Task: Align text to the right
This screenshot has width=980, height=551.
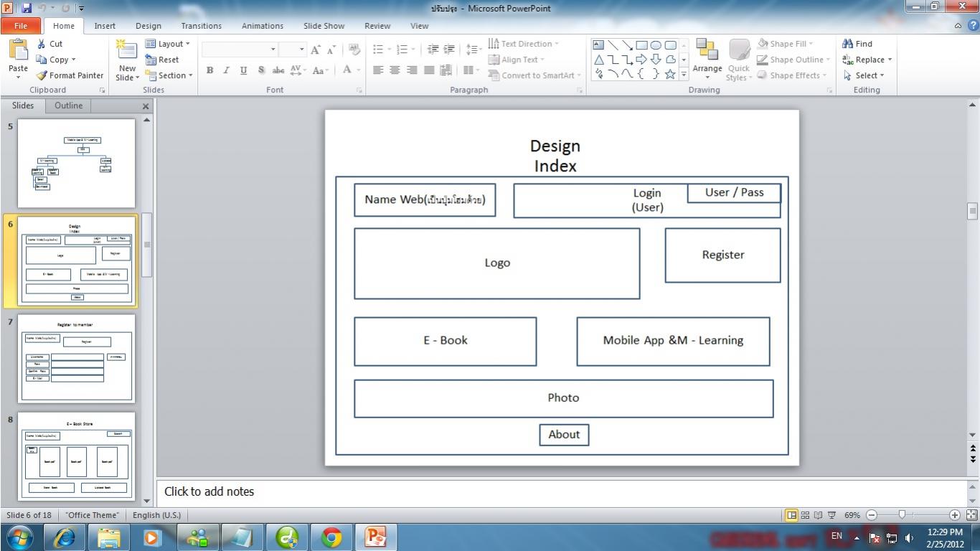Action: pyautogui.click(x=412, y=70)
